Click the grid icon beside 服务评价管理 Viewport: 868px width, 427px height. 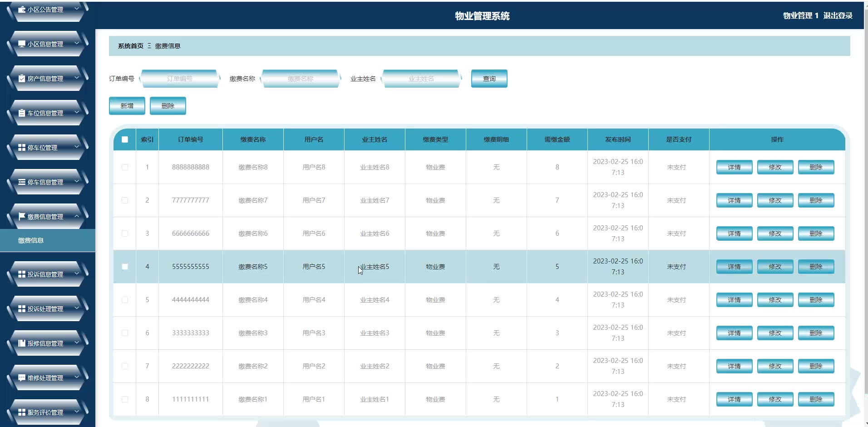pos(22,412)
